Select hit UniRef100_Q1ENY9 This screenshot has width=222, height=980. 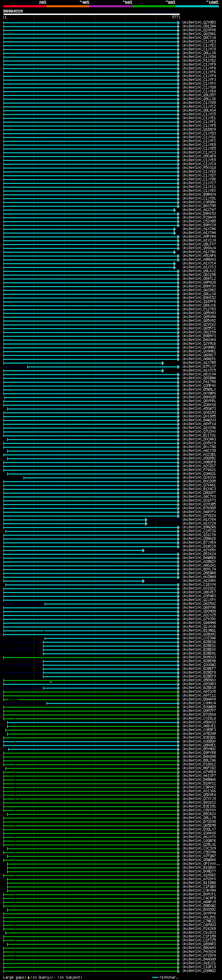[199, 129]
